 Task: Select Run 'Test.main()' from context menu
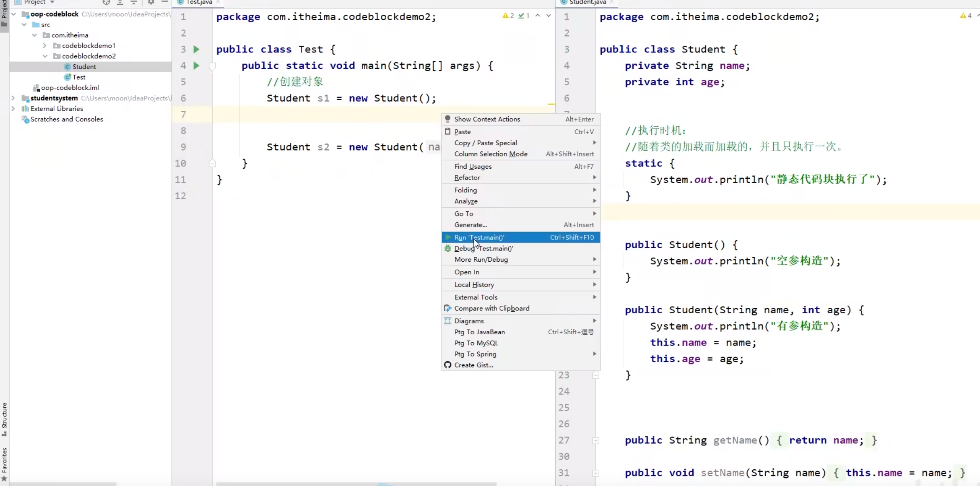click(479, 237)
